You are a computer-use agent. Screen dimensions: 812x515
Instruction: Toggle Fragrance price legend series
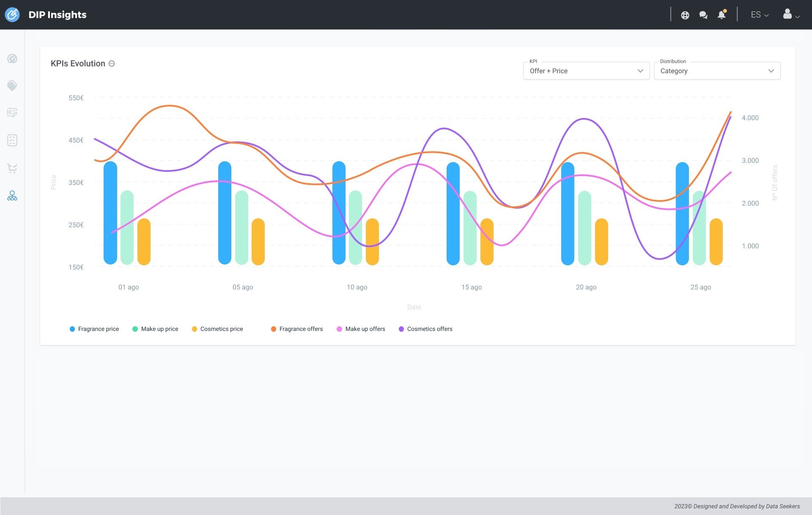[x=94, y=329]
